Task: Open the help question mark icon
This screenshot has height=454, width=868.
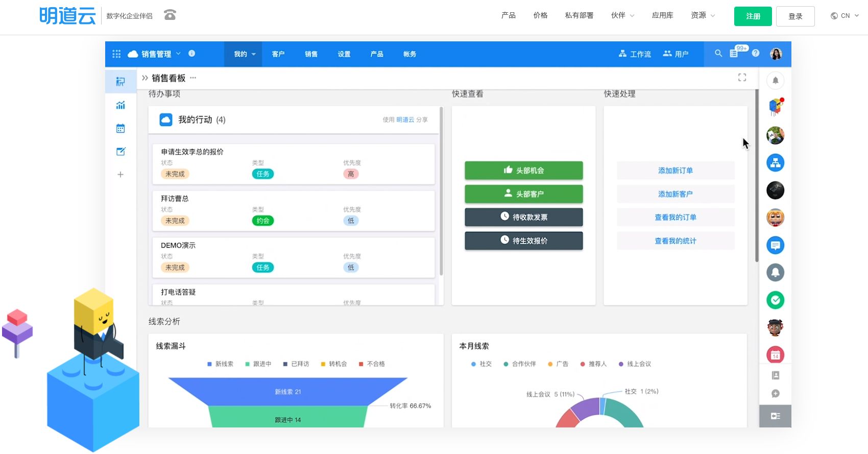Action: point(756,53)
